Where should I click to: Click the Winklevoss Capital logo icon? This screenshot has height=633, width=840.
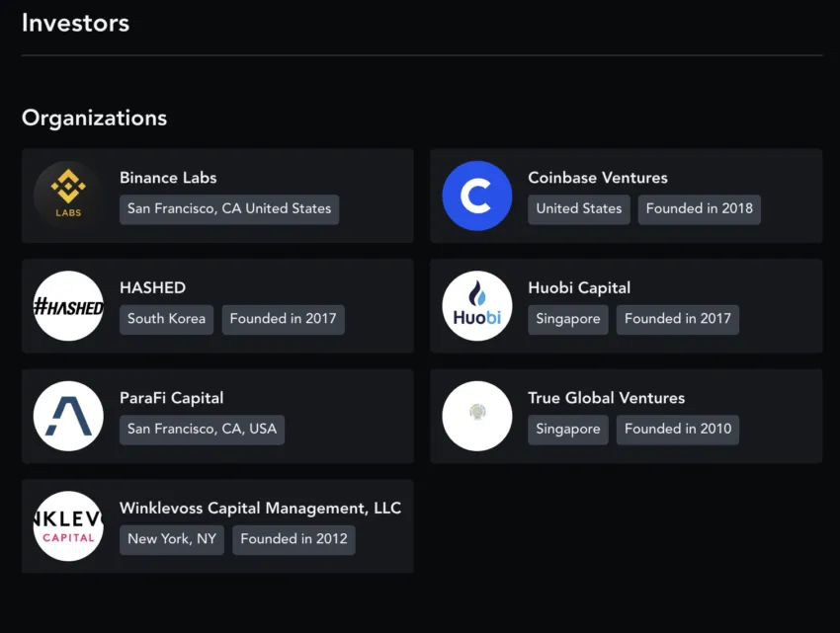pyautogui.click(x=68, y=526)
